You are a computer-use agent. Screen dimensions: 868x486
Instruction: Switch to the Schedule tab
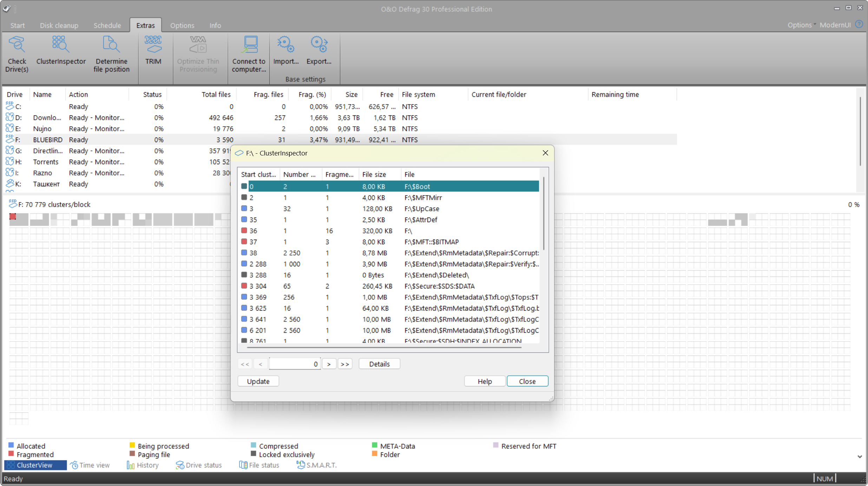coord(107,25)
